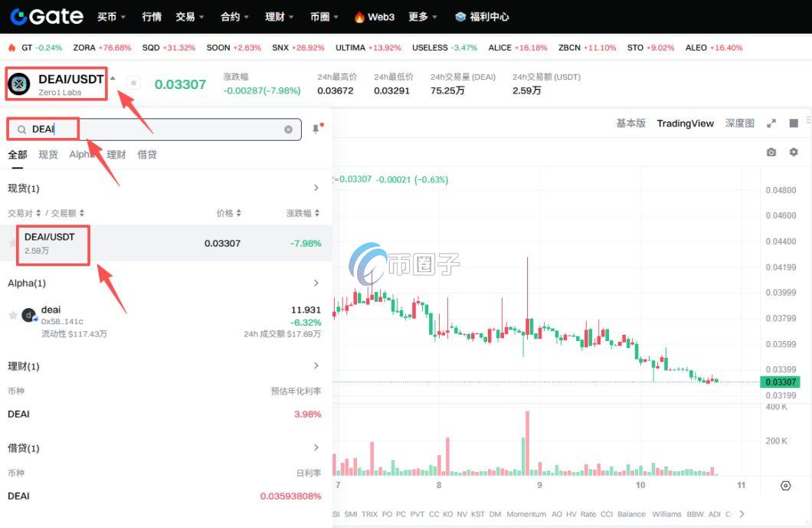Open chart settings gear icon
Screen dimensions: 812x528
click(x=793, y=152)
